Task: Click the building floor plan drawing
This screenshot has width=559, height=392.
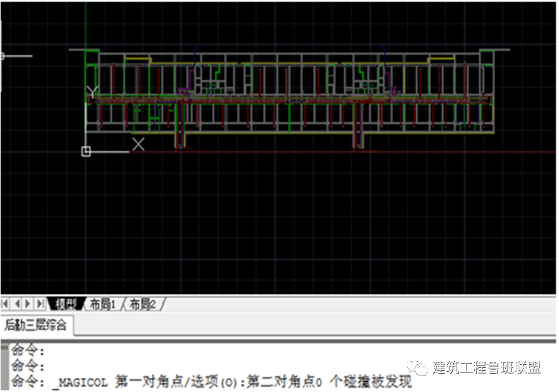Action: 290,98
